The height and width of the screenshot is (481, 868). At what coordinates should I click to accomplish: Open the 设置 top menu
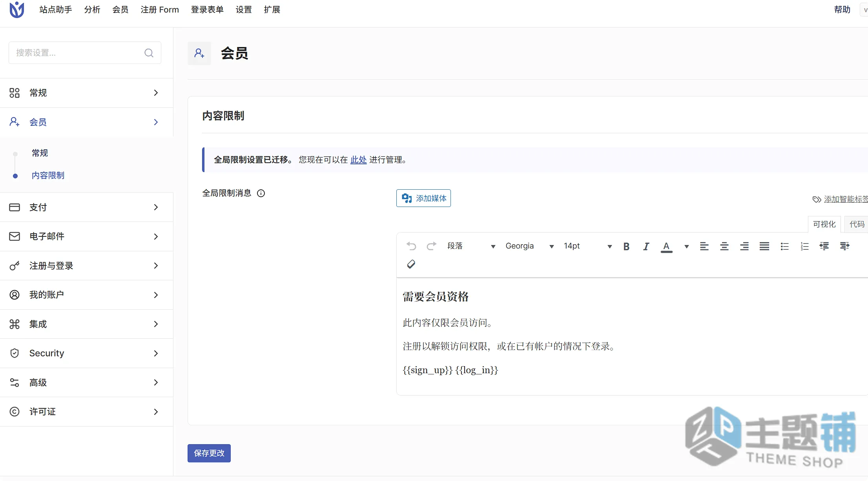[x=244, y=10]
